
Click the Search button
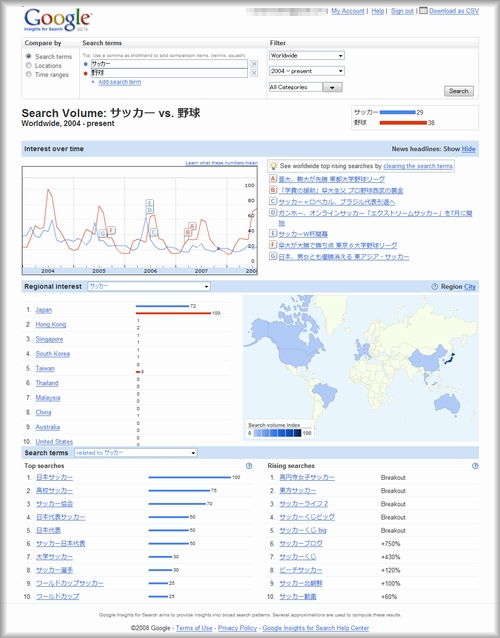coord(459,91)
